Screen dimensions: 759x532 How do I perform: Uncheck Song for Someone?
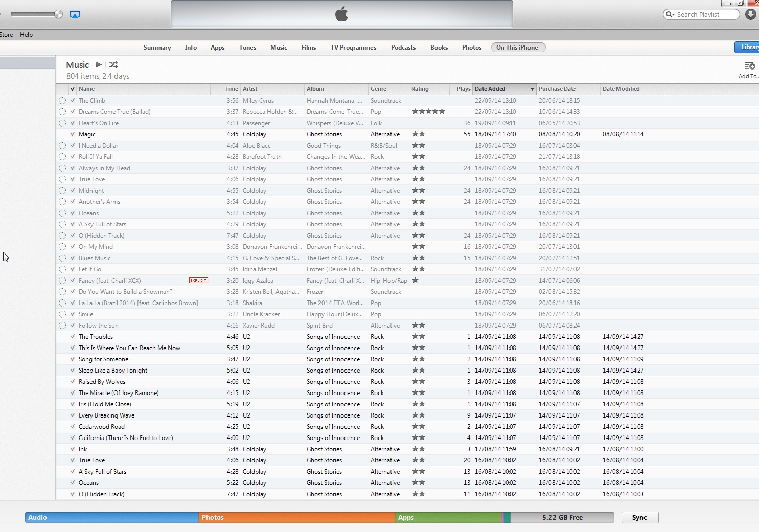73,359
